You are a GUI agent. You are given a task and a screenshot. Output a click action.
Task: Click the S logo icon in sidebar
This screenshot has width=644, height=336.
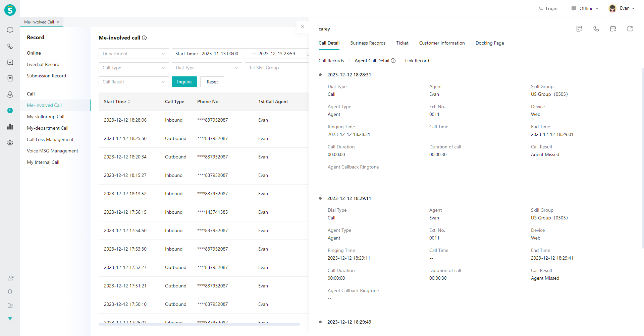point(10,10)
